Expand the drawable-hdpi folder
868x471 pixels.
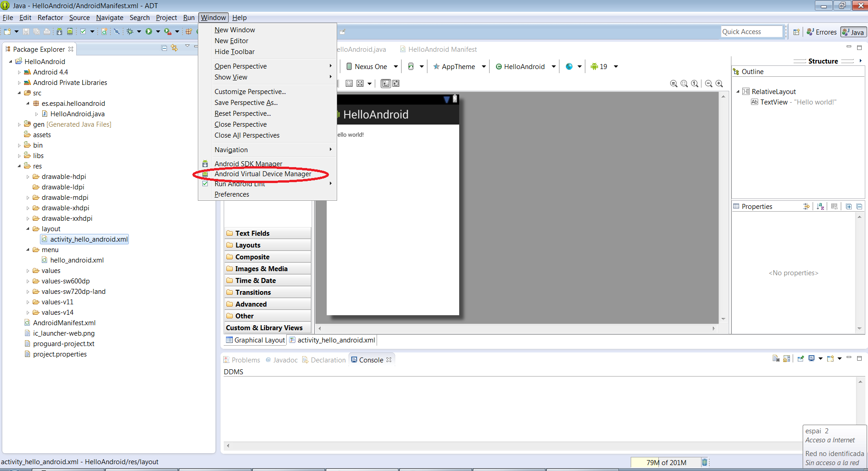[x=28, y=177]
